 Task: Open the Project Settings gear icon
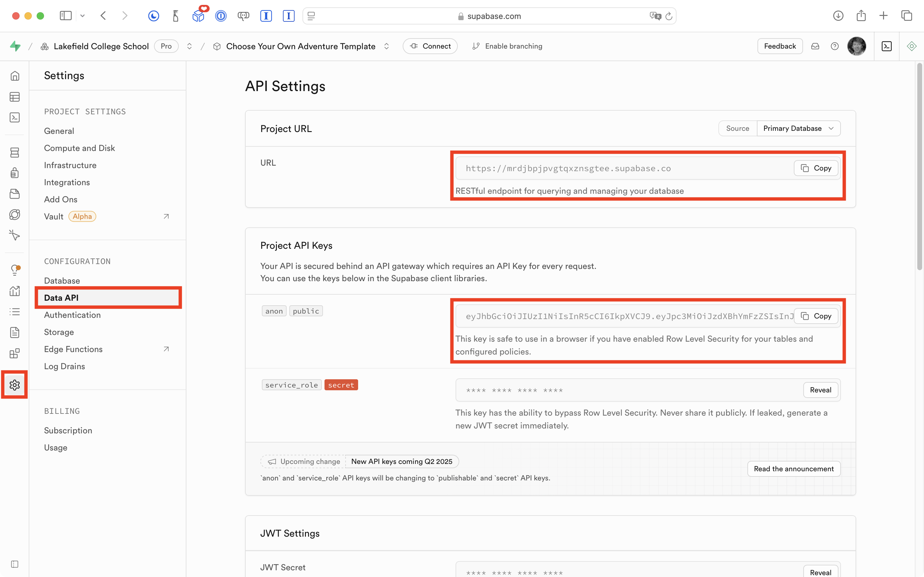coord(14,385)
